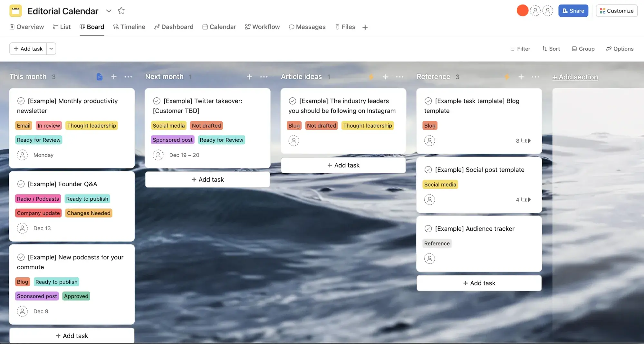Click the lightning rule icon in Reference
Screen dimensions: 644x344
coord(507,77)
